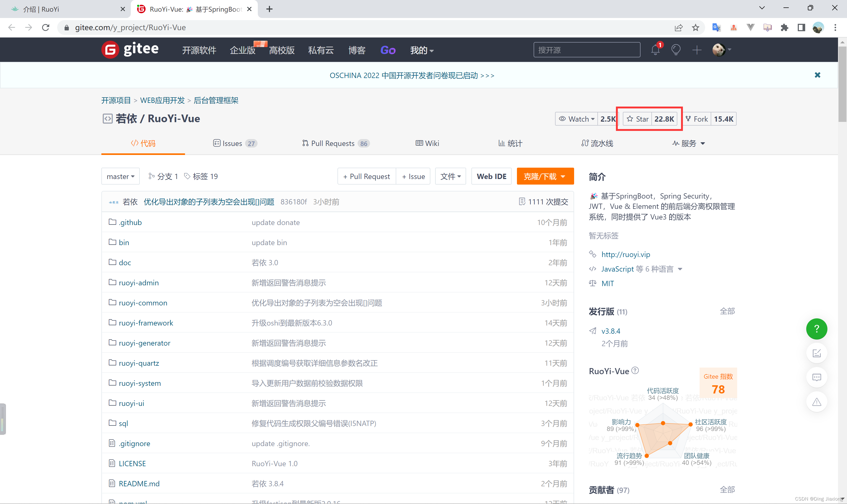Open the master branch dropdown
The width and height of the screenshot is (847, 504).
(120, 176)
